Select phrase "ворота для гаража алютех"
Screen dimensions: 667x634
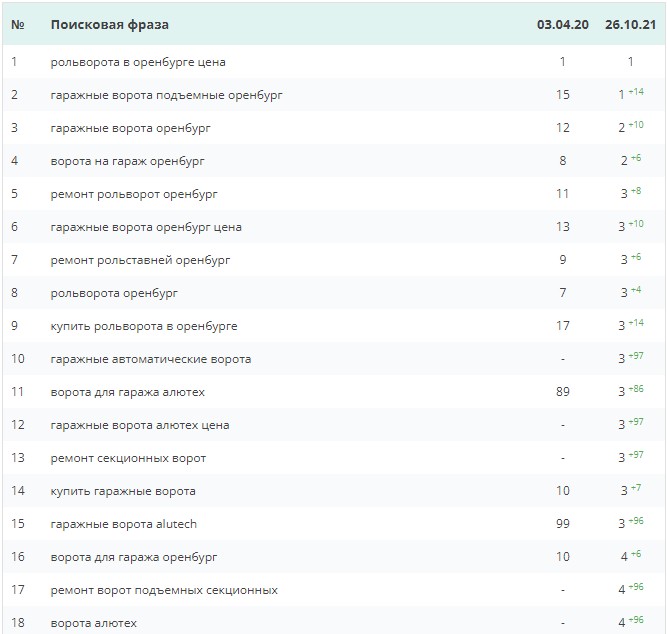[128, 392]
